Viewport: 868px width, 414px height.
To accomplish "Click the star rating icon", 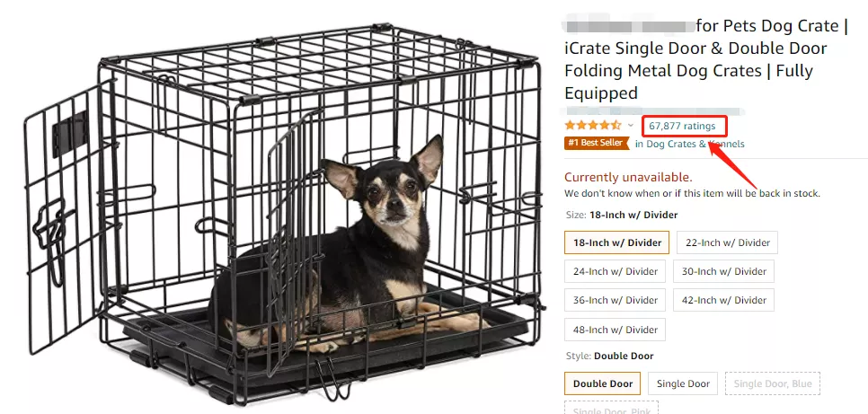I will pyautogui.click(x=592, y=125).
